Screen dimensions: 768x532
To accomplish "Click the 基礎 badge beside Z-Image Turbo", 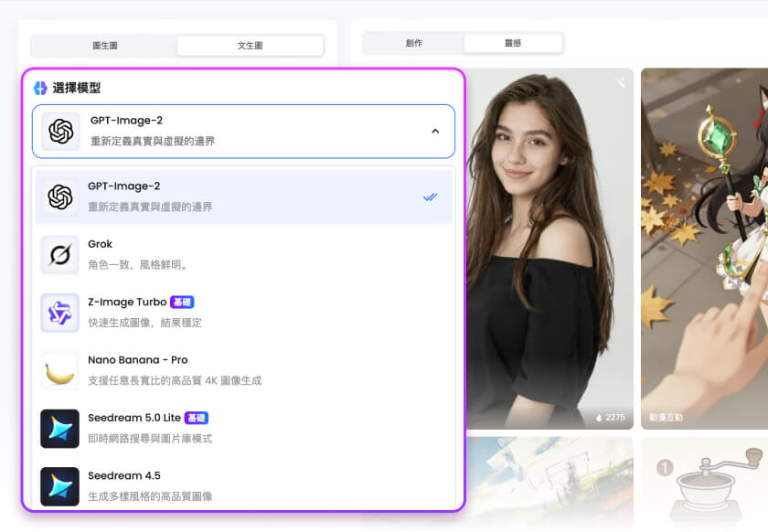I will 182,303.
